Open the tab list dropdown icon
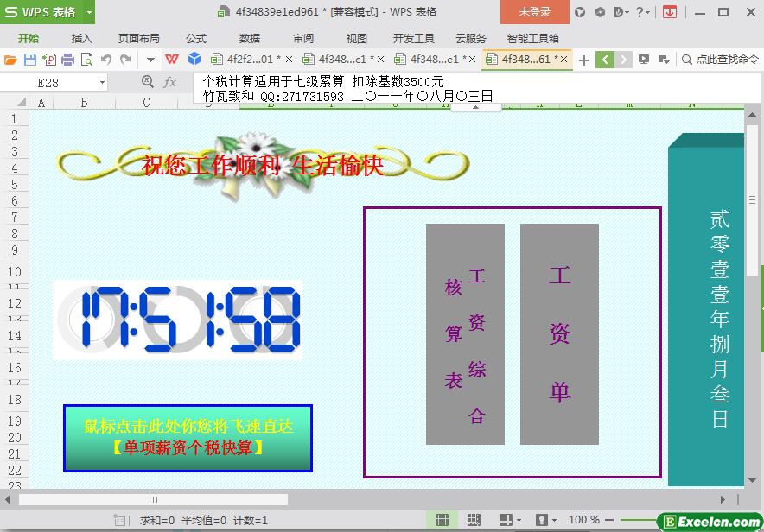Viewport: 764px width, 532px height. coord(664,60)
